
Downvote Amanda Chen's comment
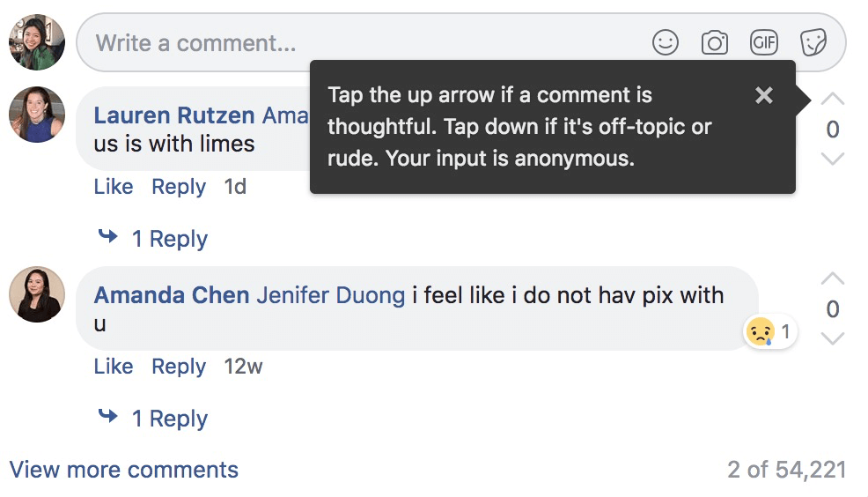832,338
